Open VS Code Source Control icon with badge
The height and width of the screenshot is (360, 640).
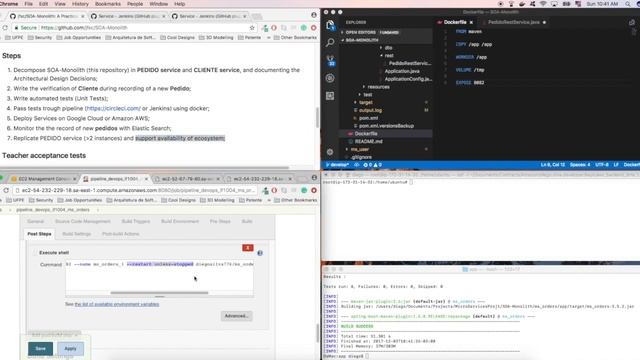330,60
